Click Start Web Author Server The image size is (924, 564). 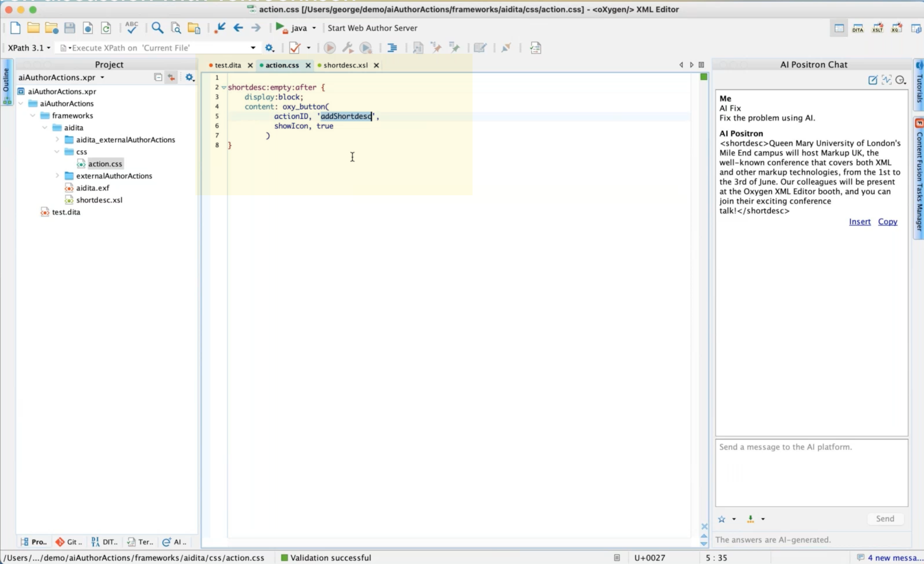(x=372, y=28)
